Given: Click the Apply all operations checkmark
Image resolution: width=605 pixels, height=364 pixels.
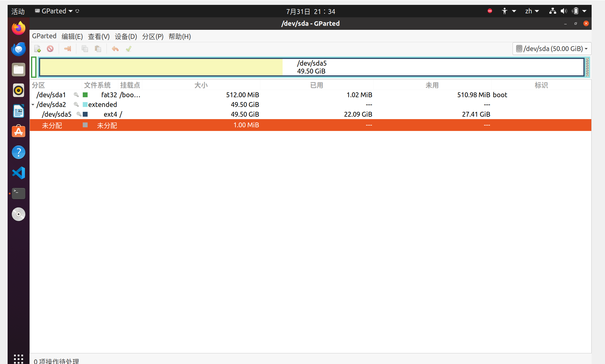Looking at the screenshot, I should point(129,49).
